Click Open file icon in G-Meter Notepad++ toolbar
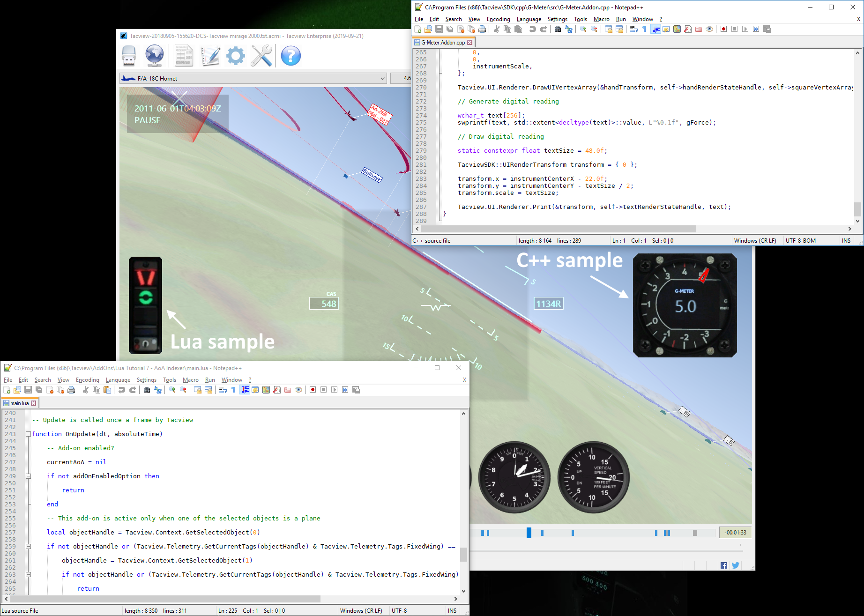This screenshot has width=864, height=616. pos(428,29)
